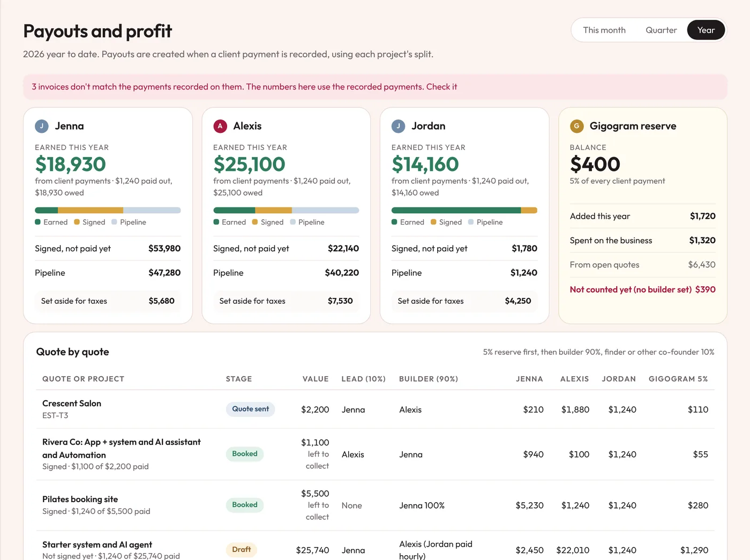Click 'Jenna 100%' builder cell

pos(422,505)
